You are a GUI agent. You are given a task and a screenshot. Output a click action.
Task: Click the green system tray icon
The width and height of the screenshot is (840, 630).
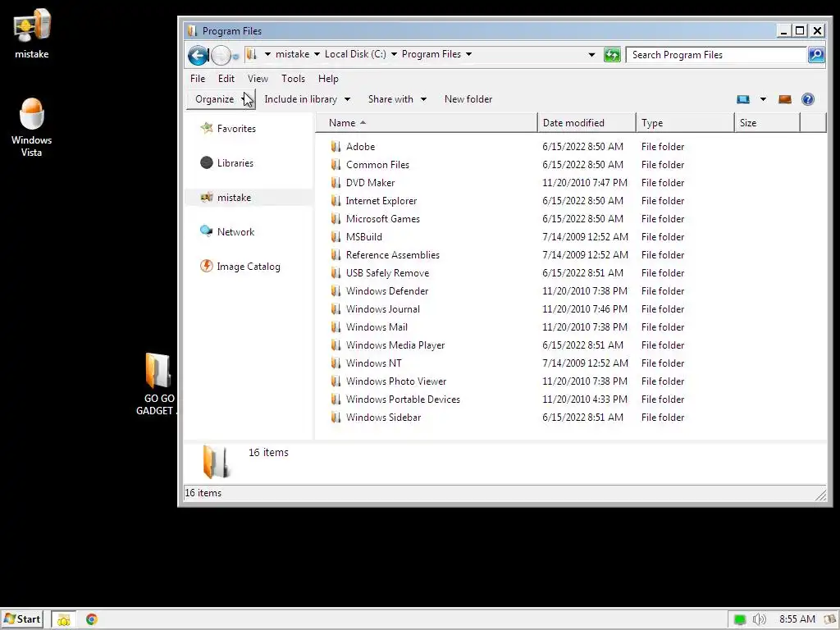coord(740,620)
